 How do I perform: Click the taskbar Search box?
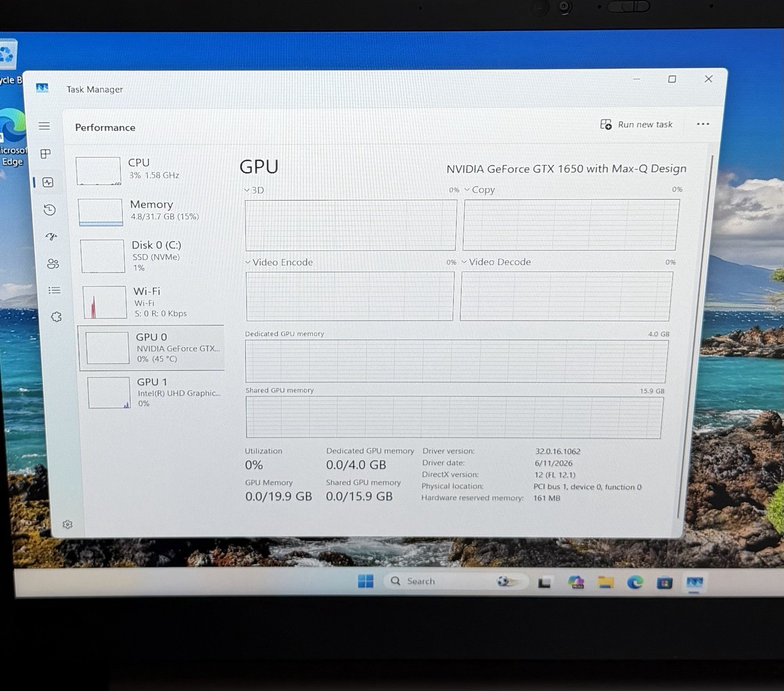pos(456,581)
